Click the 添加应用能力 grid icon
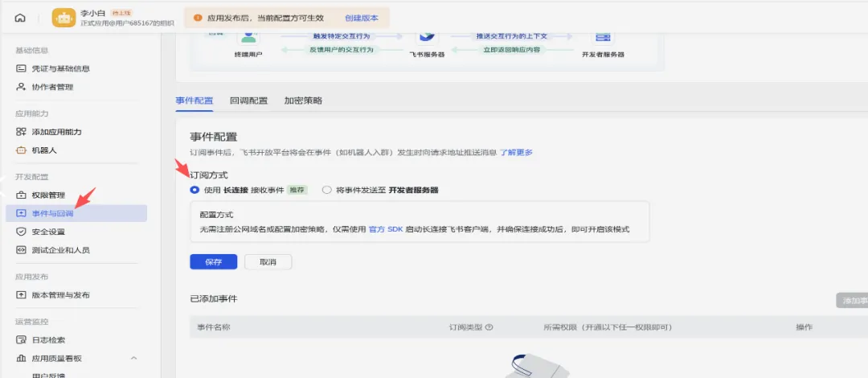 click(x=21, y=132)
